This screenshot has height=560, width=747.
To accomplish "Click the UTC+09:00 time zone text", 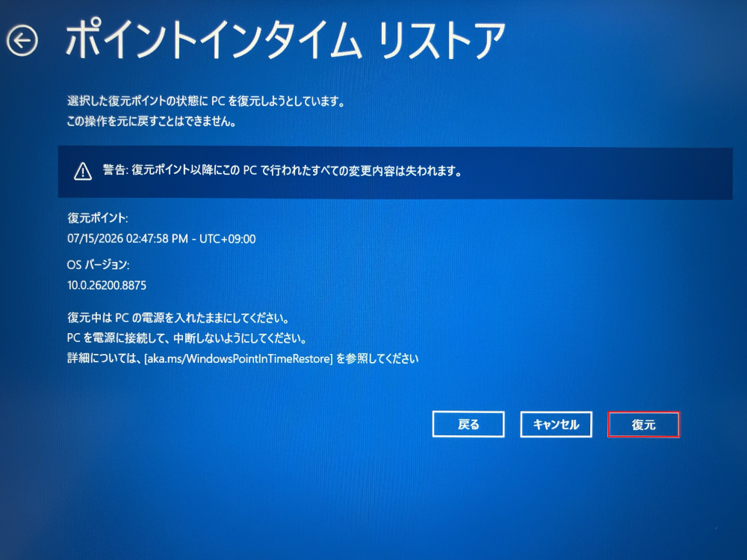I will tap(227, 239).
